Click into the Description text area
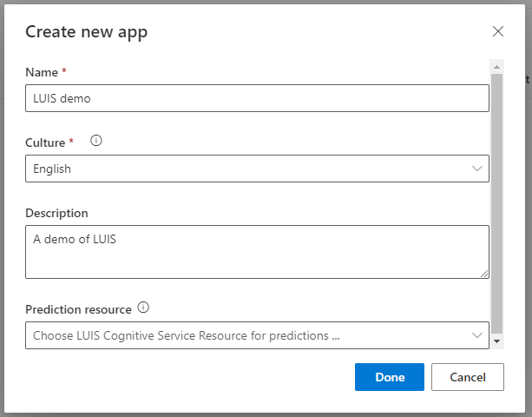The height and width of the screenshot is (417, 532). pos(257,252)
